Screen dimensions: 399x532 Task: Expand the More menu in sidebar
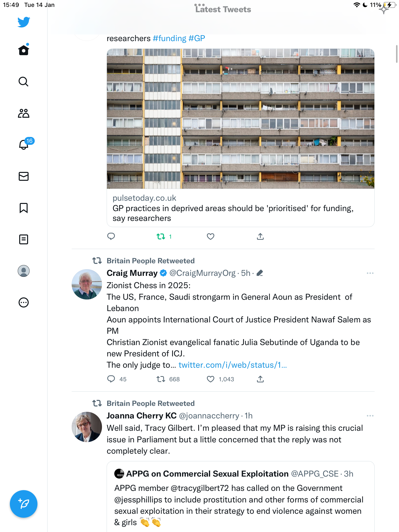click(x=24, y=302)
